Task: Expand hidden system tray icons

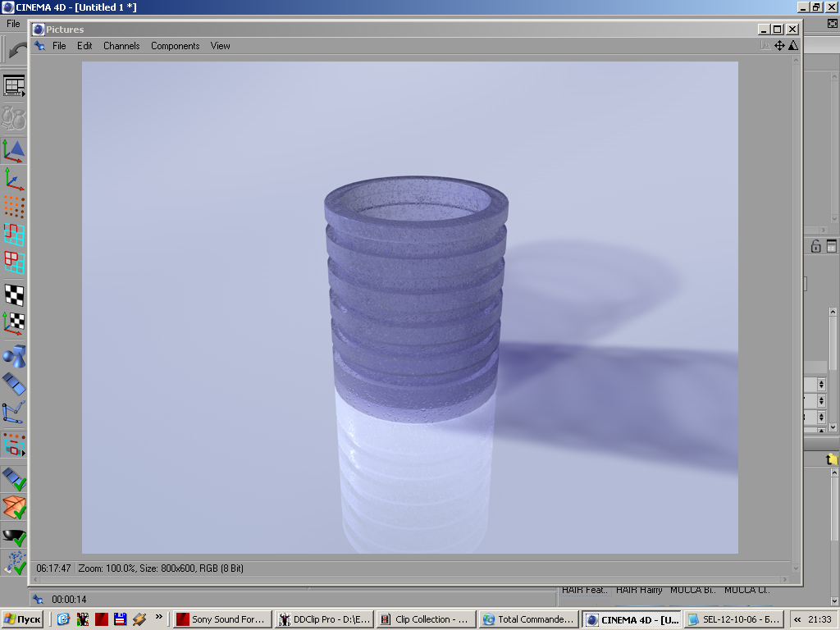Action: point(797,620)
